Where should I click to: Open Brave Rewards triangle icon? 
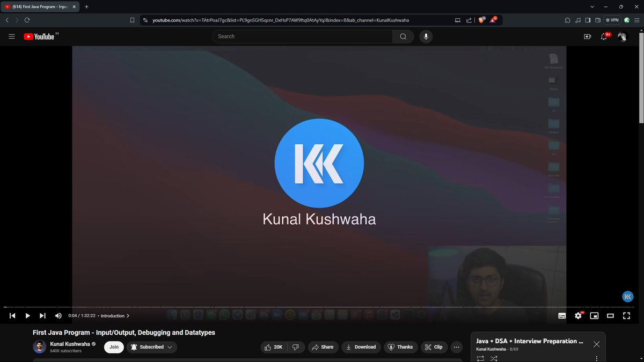pyautogui.click(x=493, y=20)
